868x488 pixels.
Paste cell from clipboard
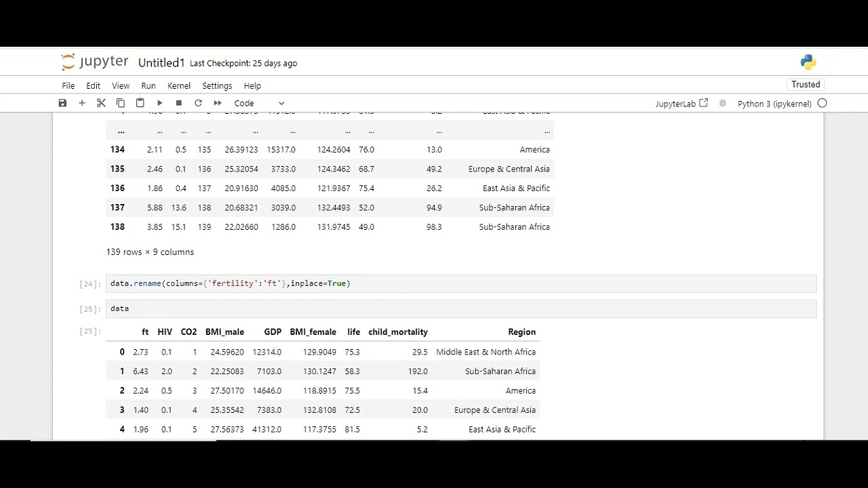(140, 103)
